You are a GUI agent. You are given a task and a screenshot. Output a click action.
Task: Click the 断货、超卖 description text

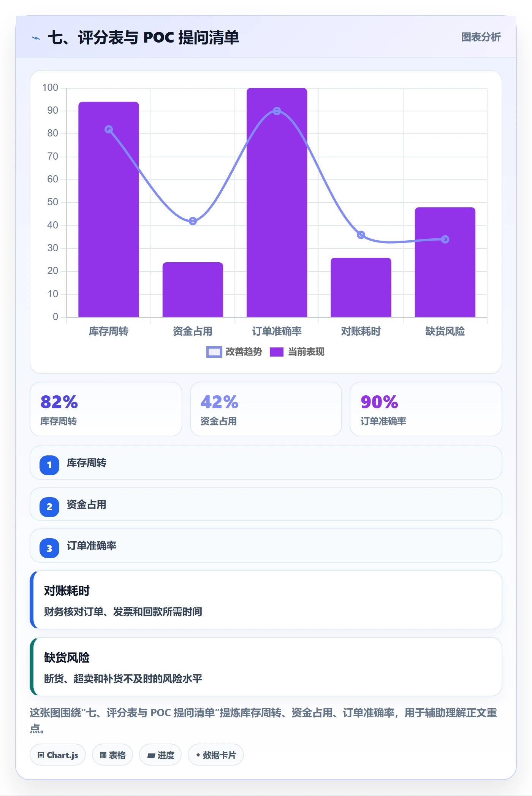pyautogui.click(x=123, y=679)
